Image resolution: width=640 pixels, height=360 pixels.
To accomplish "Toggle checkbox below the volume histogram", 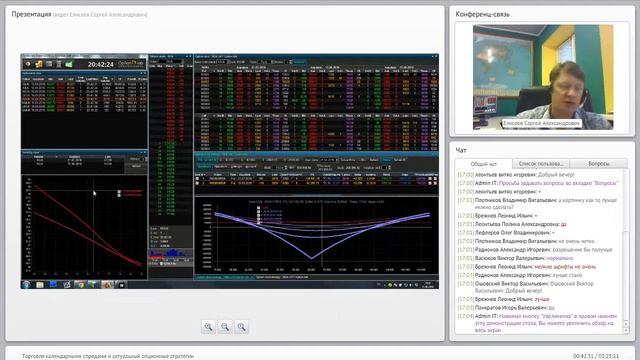I will (x=161, y=264).
